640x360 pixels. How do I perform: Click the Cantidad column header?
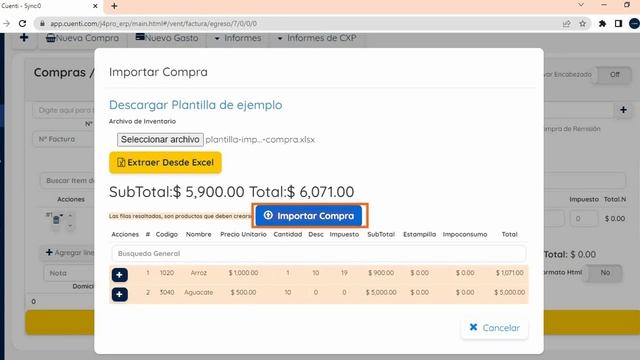288,234
